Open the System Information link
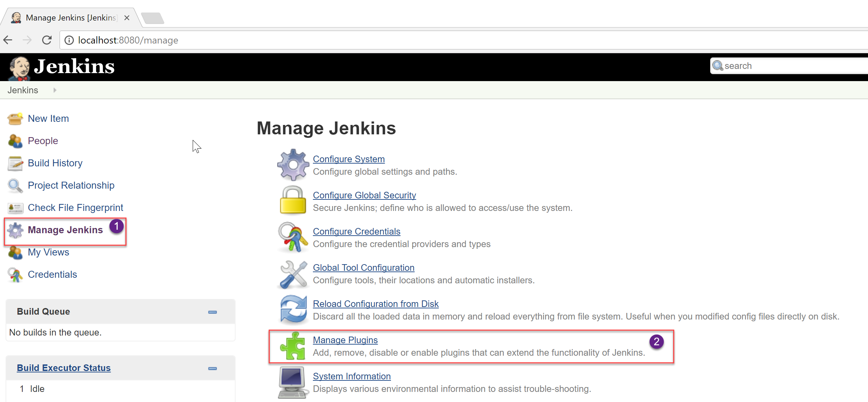This screenshot has height=402, width=868. [352, 376]
